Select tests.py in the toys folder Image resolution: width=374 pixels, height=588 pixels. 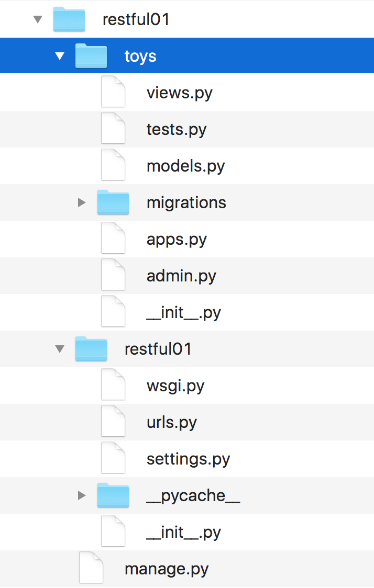click(187, 129)
